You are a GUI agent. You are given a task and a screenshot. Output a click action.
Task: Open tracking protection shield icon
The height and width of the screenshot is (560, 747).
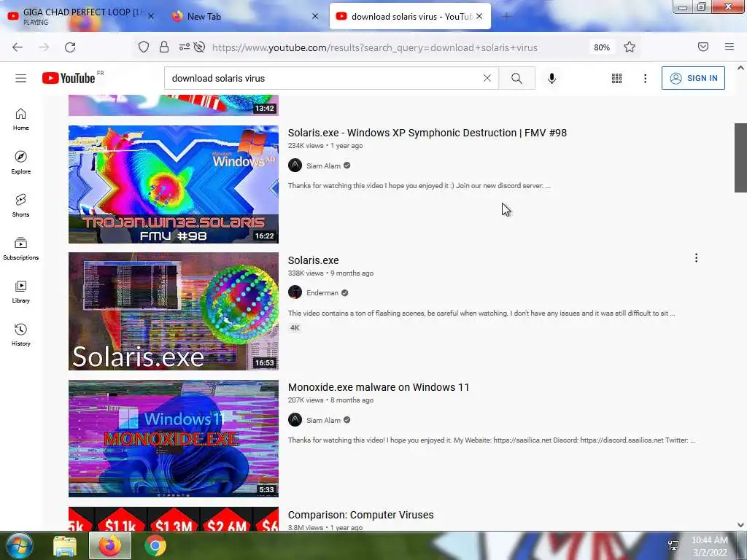coord(144,47)
